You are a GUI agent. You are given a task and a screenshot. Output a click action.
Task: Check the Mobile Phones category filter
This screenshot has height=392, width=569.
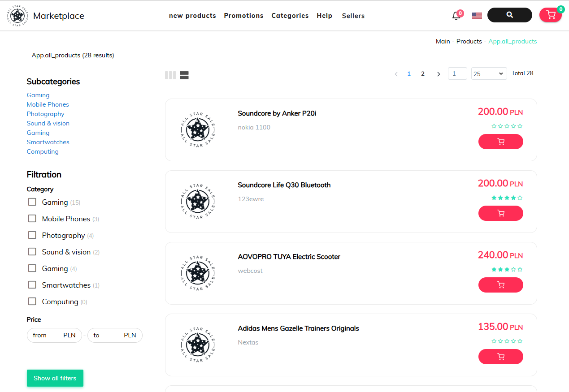coord(32,219)
